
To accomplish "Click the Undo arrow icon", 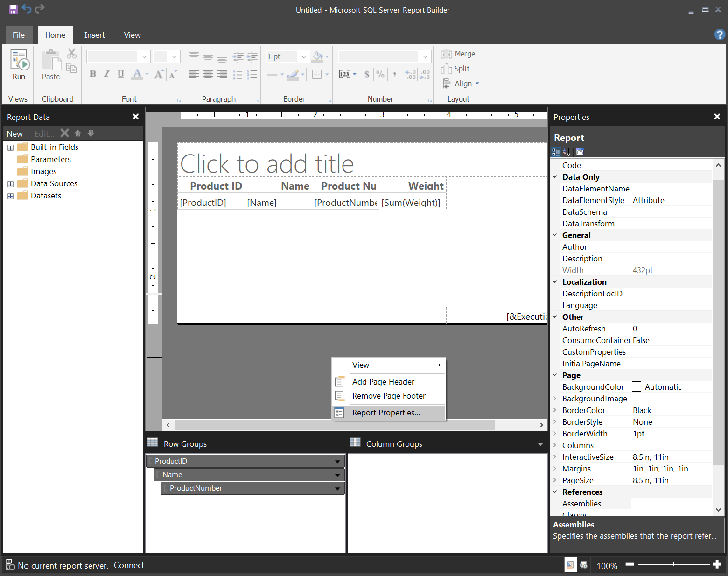I will 27,9.
